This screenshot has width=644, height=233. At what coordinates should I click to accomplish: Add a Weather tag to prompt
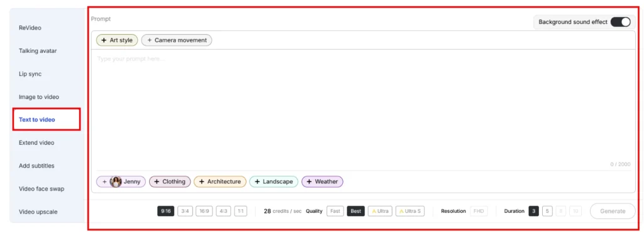[323, 181]
